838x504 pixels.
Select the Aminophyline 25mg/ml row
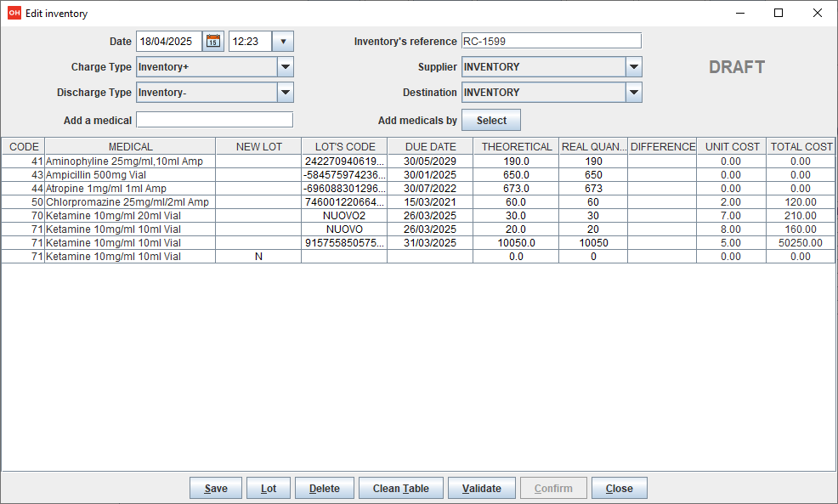click(129, 161)
